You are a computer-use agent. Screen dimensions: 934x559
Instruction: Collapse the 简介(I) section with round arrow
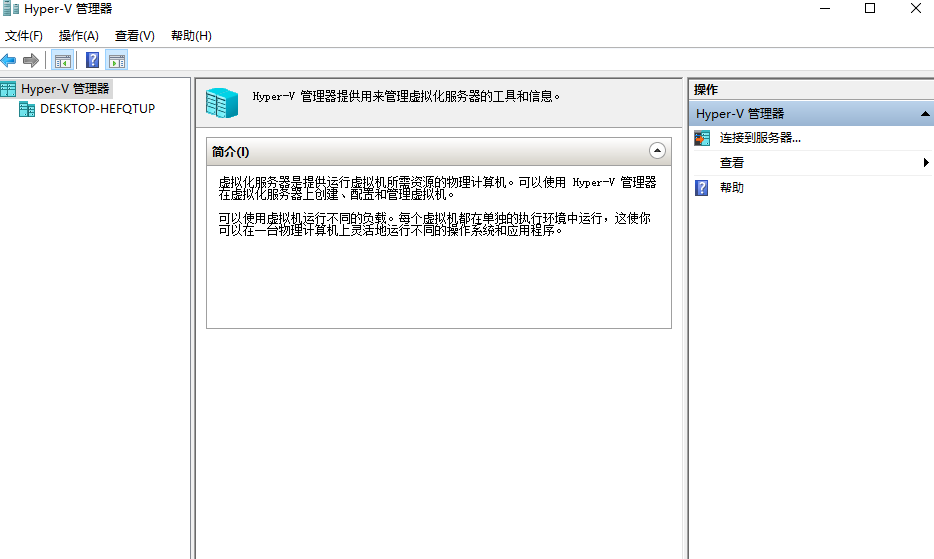657,151
